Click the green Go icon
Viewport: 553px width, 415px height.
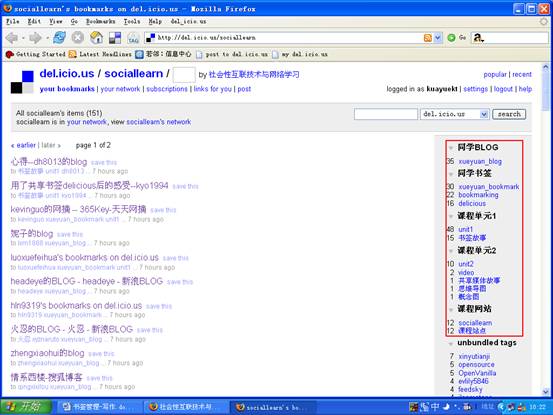(451, 38)
